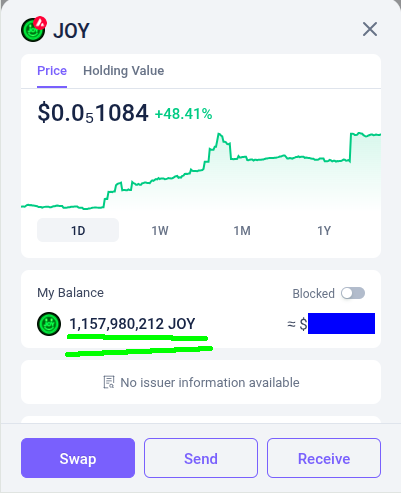This screenshot has width=401, height=493.
Task: Select the 1Y chart range
Action: pyautogui.click(x=324, y=230)
